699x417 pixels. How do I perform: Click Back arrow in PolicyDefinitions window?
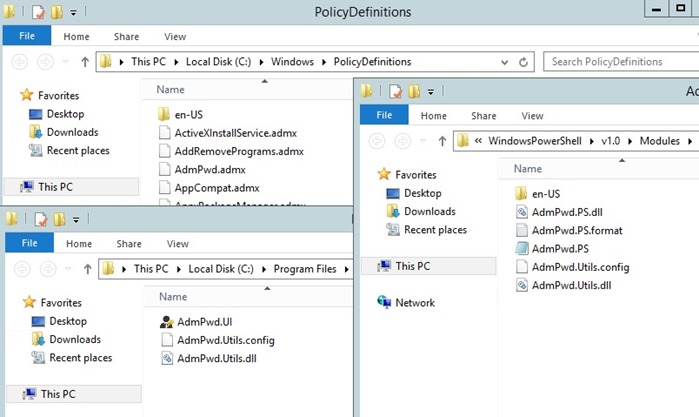point(20,62)
